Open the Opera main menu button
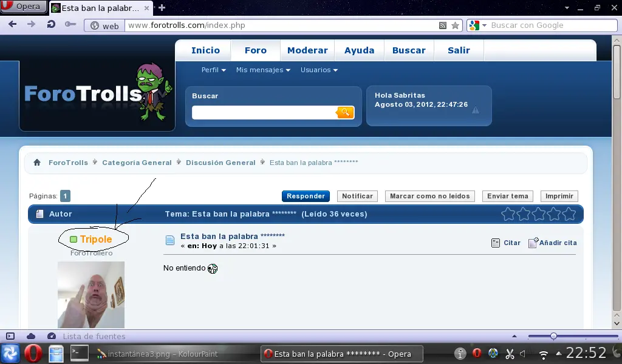The image size is (622, 364). (x=24, y=6)
